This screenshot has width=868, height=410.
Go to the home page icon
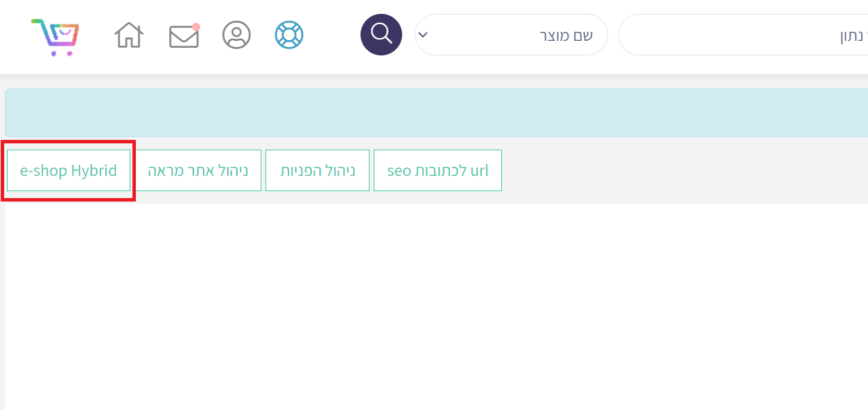tap(129, 35)
